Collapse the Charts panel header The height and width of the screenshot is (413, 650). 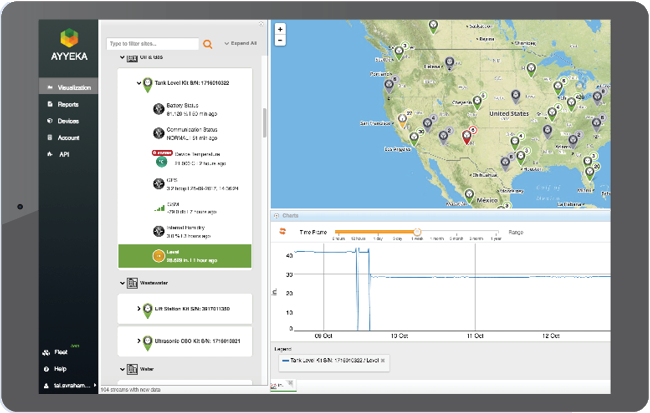(276, 215)
